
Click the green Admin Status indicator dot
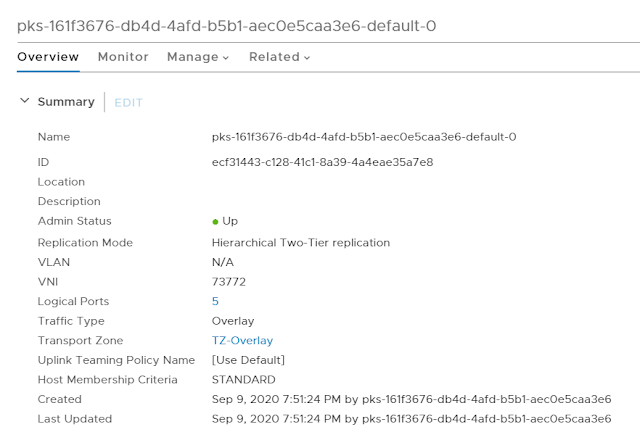215,221
